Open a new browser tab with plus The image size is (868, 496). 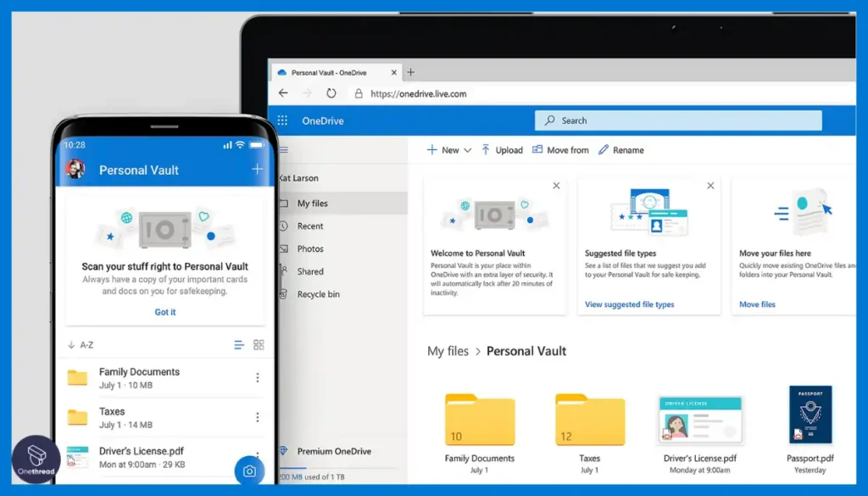411,72
